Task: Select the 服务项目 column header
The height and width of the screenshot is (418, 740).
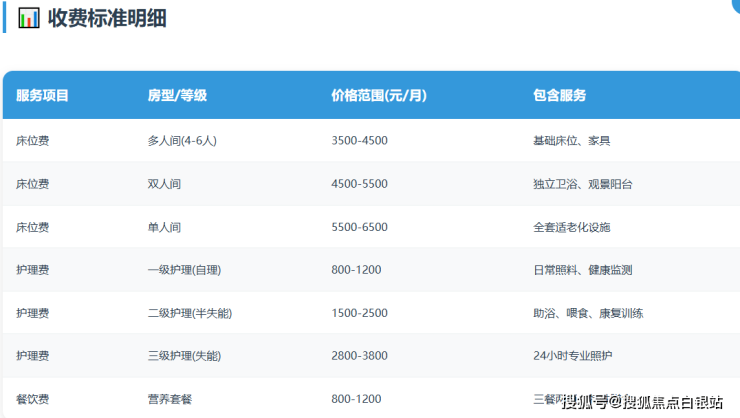Action: [x=42, y=96]
